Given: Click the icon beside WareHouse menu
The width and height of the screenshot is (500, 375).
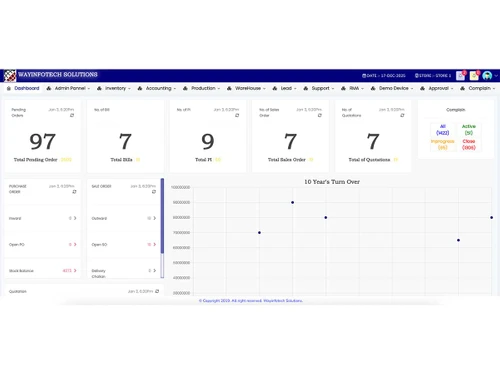Looking at the screenshot, I should click(229, 88).
